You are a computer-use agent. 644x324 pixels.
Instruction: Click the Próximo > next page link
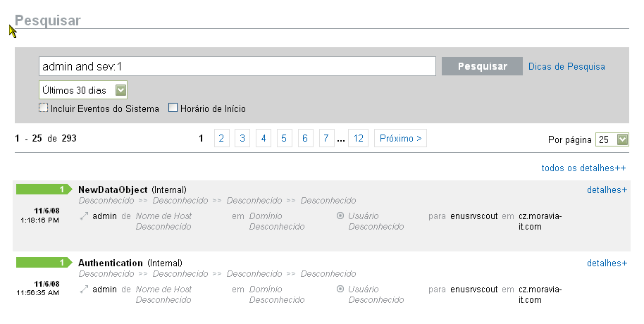click(400, 138)
